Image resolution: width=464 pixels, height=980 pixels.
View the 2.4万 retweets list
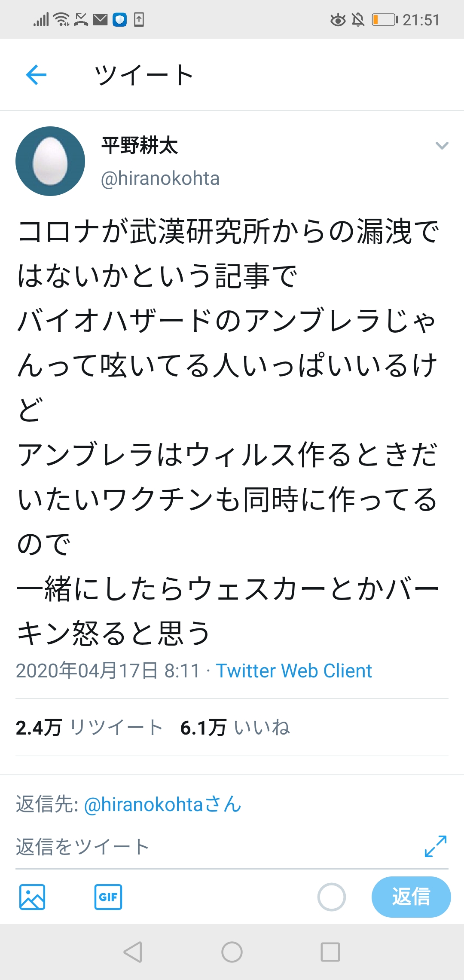coord(89,728)
